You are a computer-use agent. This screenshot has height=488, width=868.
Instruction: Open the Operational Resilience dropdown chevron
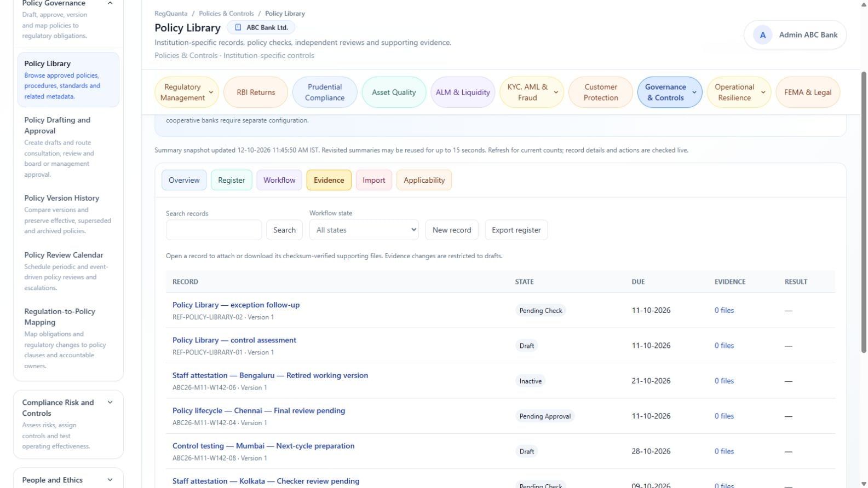[763, 92]
